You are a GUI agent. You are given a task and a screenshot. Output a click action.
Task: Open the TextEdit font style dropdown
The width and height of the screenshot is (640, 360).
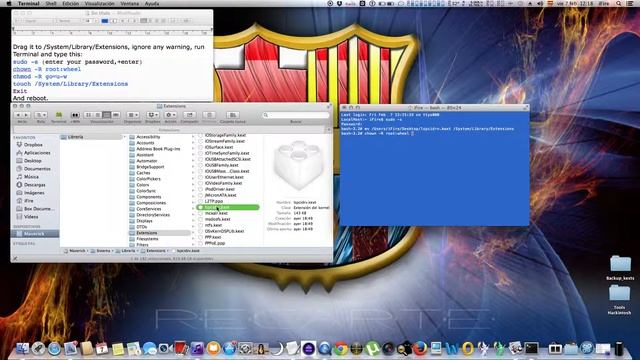pos(68,21)
